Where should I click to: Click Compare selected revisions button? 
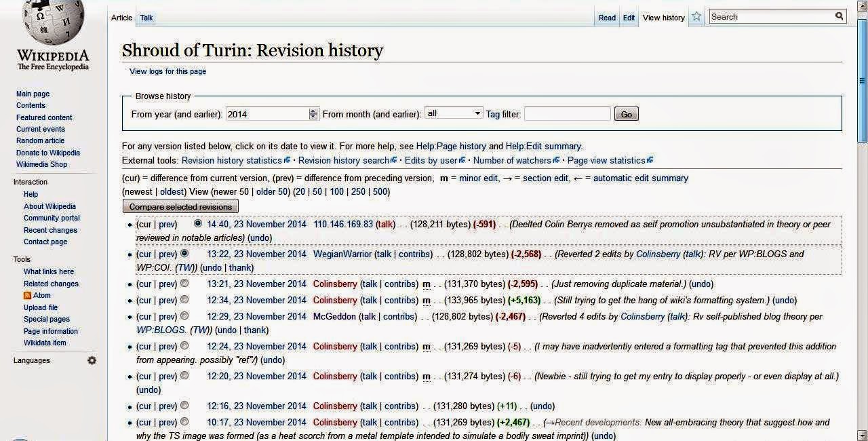click(180, 206)
